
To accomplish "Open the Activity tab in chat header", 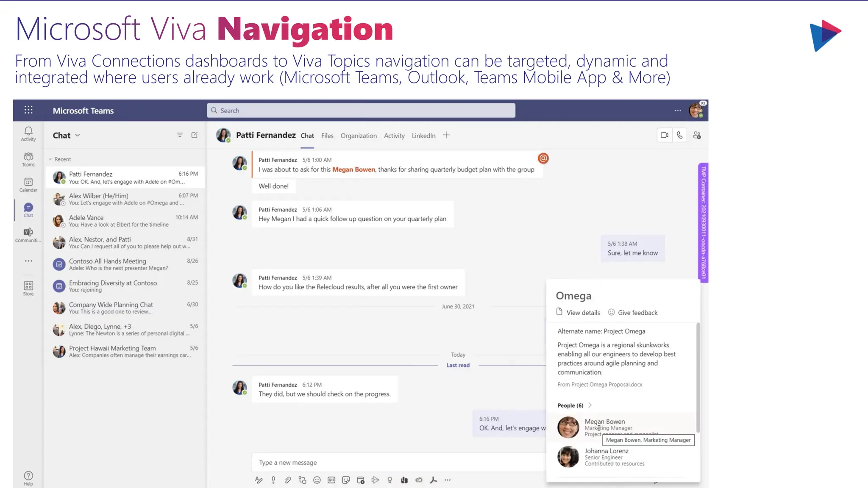I will 394,136.
